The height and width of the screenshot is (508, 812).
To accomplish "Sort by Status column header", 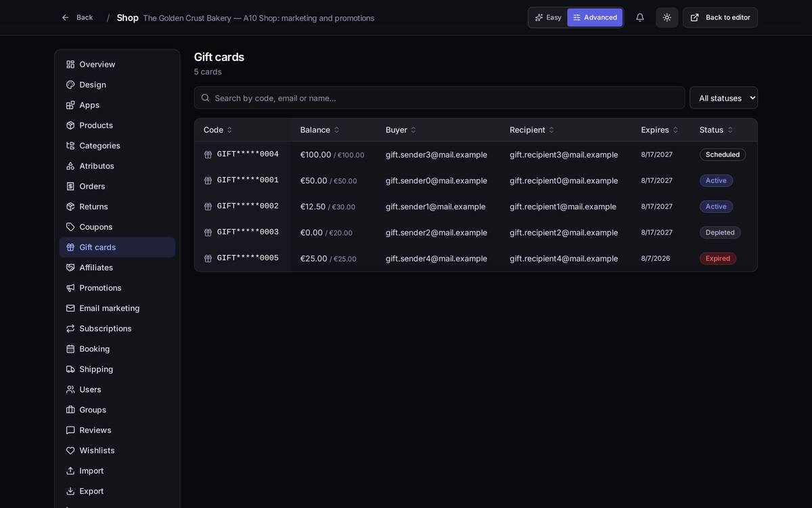I will coord(717,130).
